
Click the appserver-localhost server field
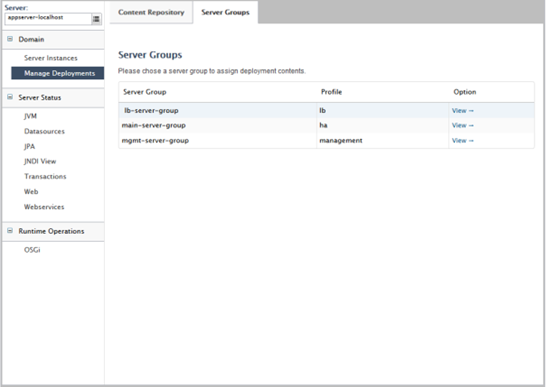[48, 19]
